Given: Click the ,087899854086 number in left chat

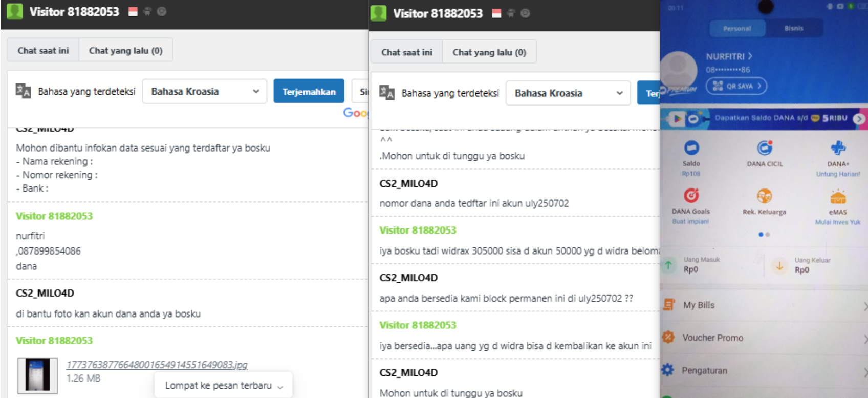Looking at the screenshot, I should (48, 251).
